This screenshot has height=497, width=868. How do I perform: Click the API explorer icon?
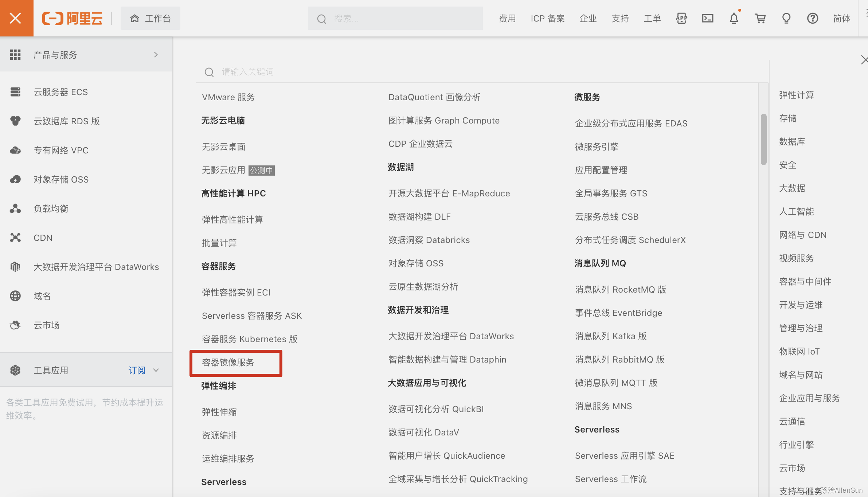pos(681,18)
